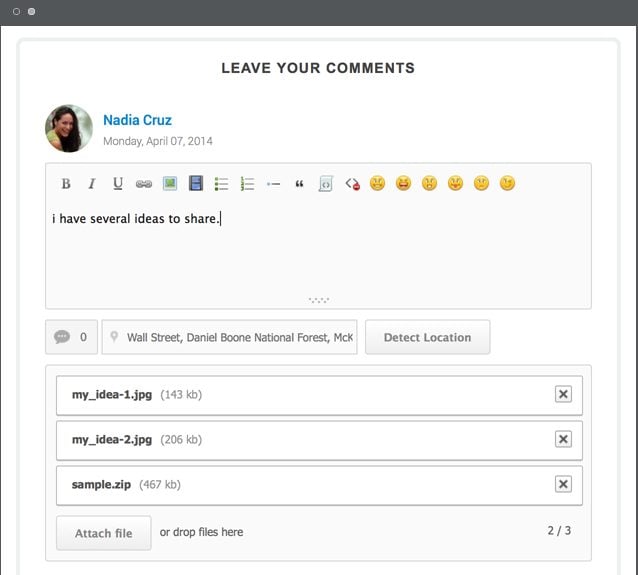Toggle bold formatting in comment editor
Image resolution: width=638 pixels, height=575 pixels.
(x=66, y=184)
